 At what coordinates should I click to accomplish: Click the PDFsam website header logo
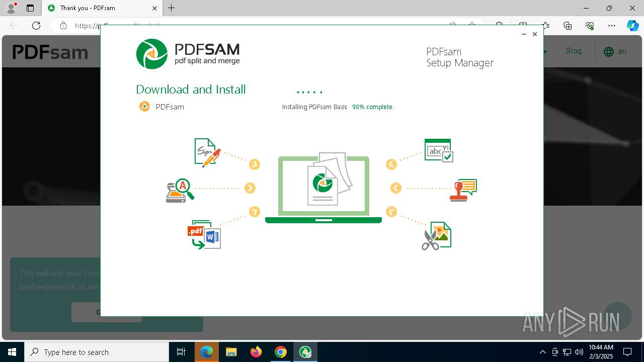pos(50,52)
